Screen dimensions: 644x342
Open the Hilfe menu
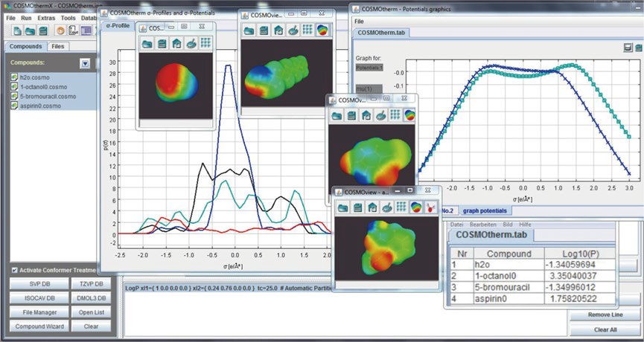click(x=525, y=225)
